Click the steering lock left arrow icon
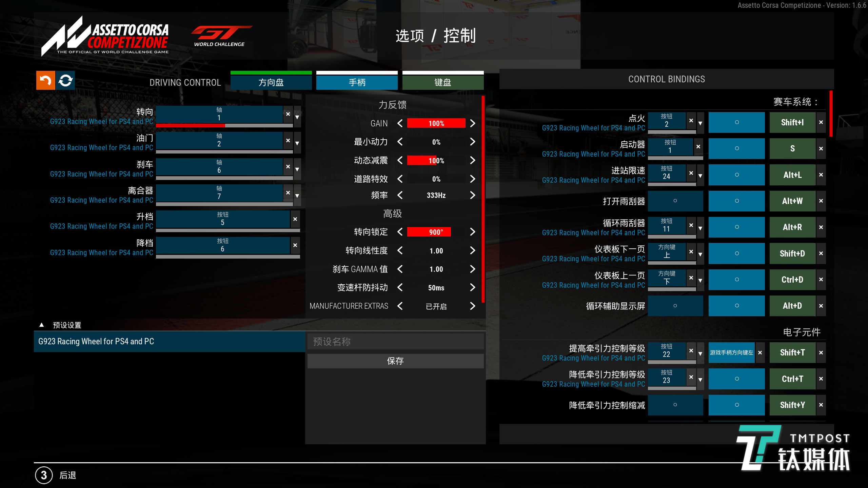This screenshot has width=868, height=488. [x=401, y=232]
